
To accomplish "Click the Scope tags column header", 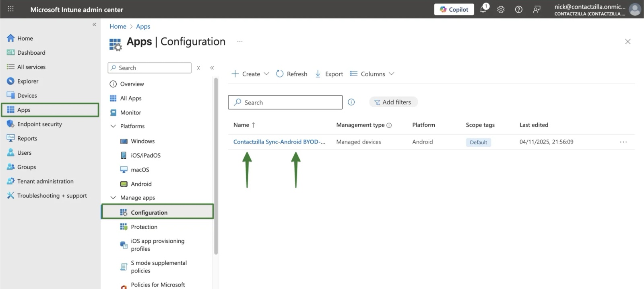I will [x=480, y=125].
